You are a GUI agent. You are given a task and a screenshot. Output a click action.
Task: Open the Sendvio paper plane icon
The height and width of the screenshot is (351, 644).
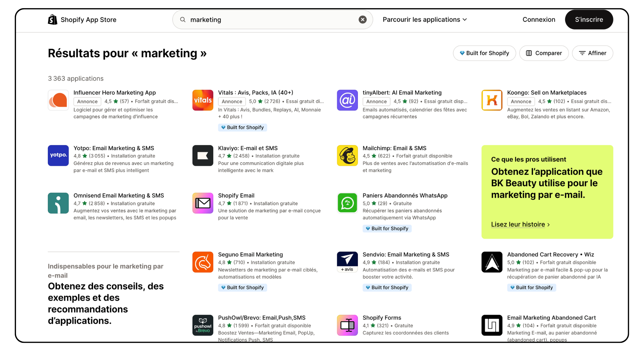click(347, 262)
